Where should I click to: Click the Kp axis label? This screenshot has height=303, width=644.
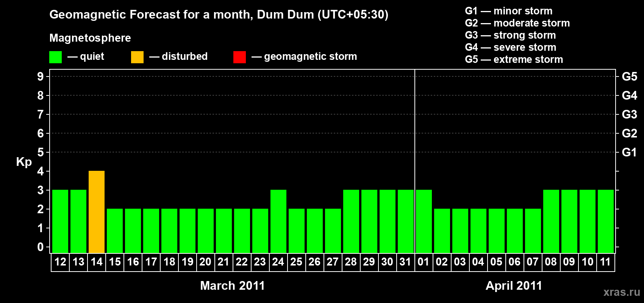click(x=24, y=162)
